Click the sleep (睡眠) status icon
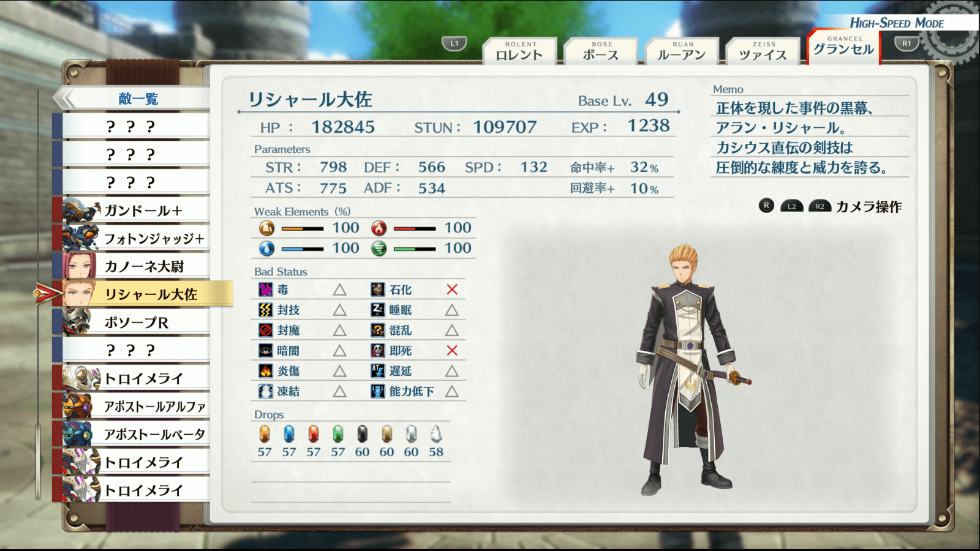Screen dimensions: 980x551 pyautogui.click(x=378, y=310)
